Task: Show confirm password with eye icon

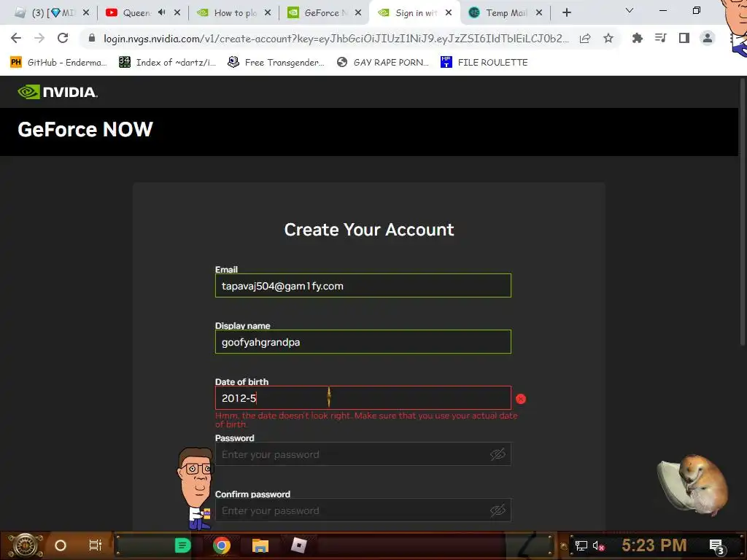Action: click(x=498, y=510)
